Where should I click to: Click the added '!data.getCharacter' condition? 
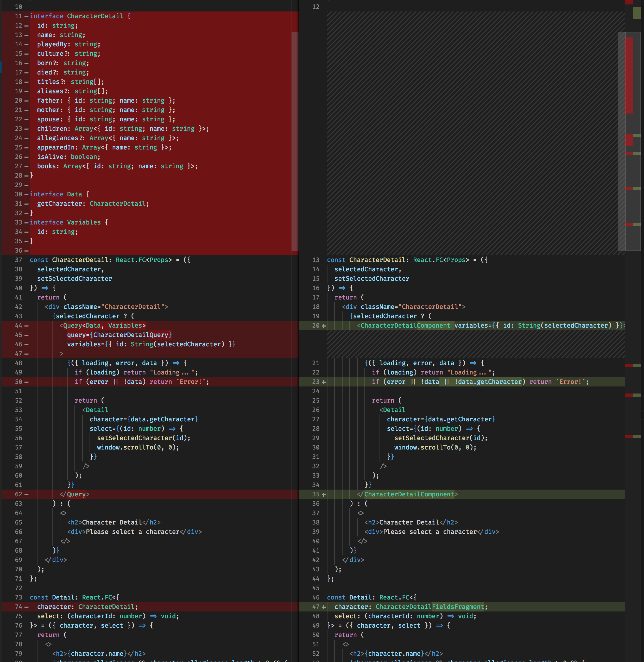coord(488,382)
